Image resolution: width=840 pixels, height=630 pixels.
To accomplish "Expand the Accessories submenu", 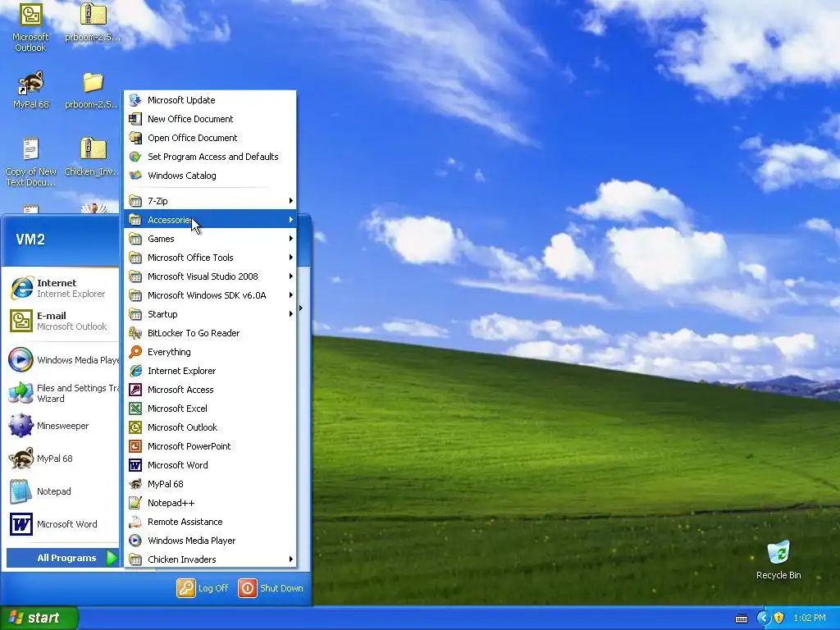I will click(x=210, y=220).
